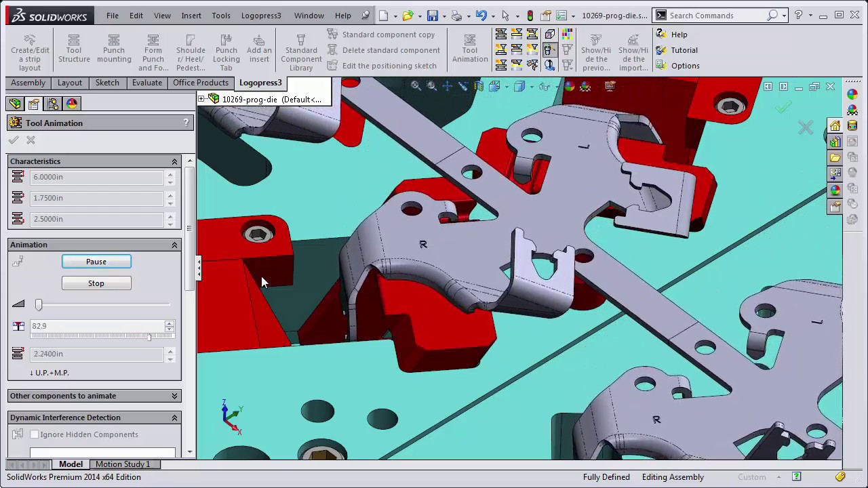
Task: Open the Help question mark dropdown arrow
Action: tap(812, 16)
